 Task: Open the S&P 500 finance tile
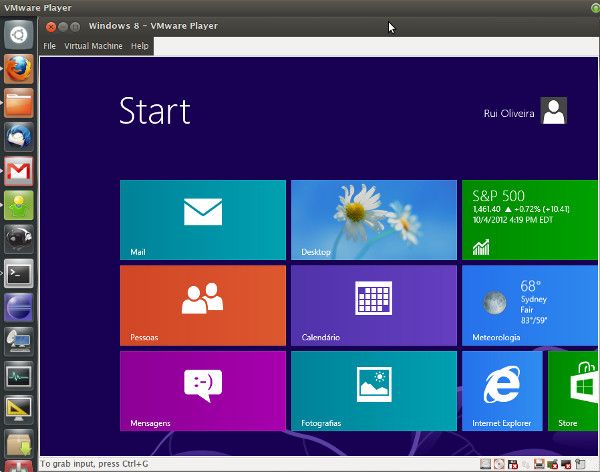(x=530, y=220)
